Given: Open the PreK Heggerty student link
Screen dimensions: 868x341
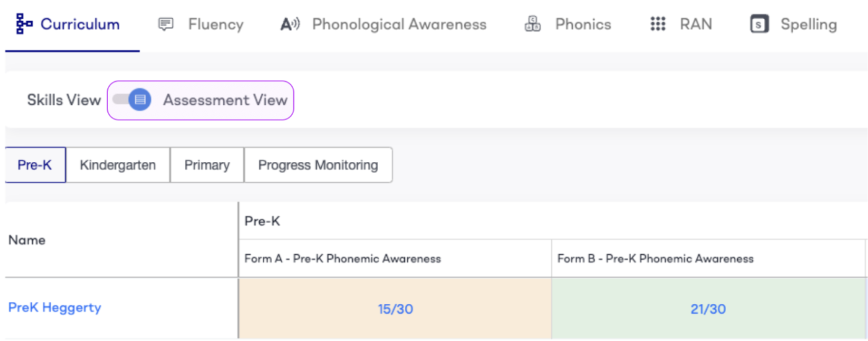Looking at the screenshot, I should (55, 308).
